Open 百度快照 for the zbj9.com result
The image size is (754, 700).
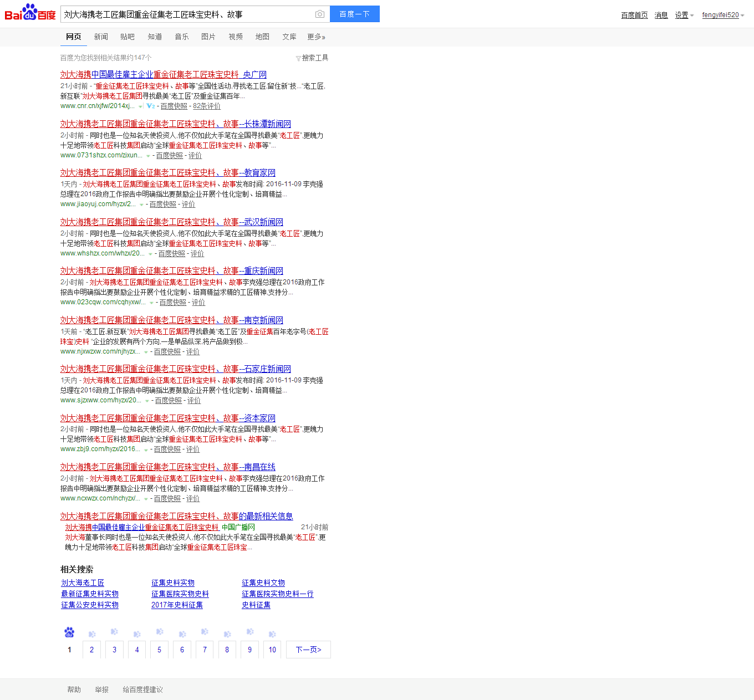coord(167,449)
